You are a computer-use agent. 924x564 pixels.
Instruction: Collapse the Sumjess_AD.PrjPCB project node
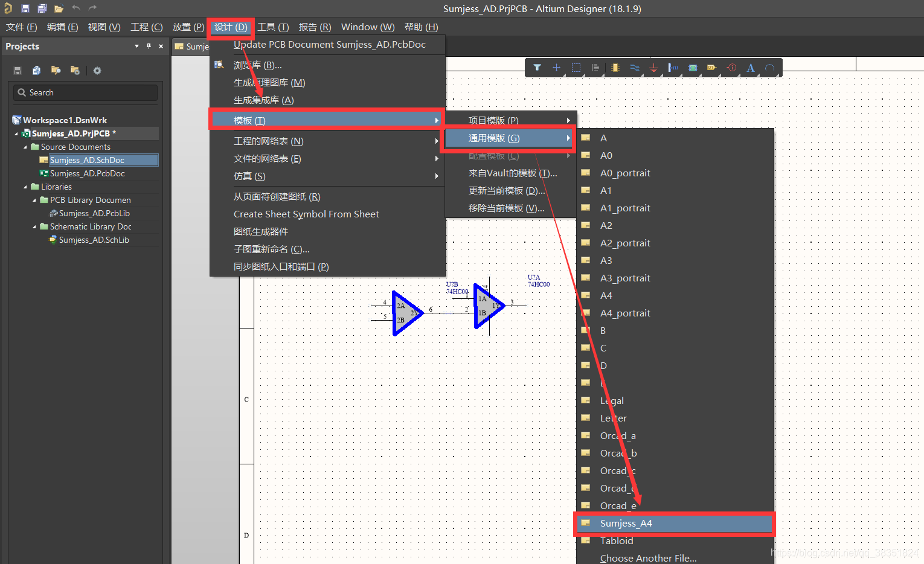16,133
